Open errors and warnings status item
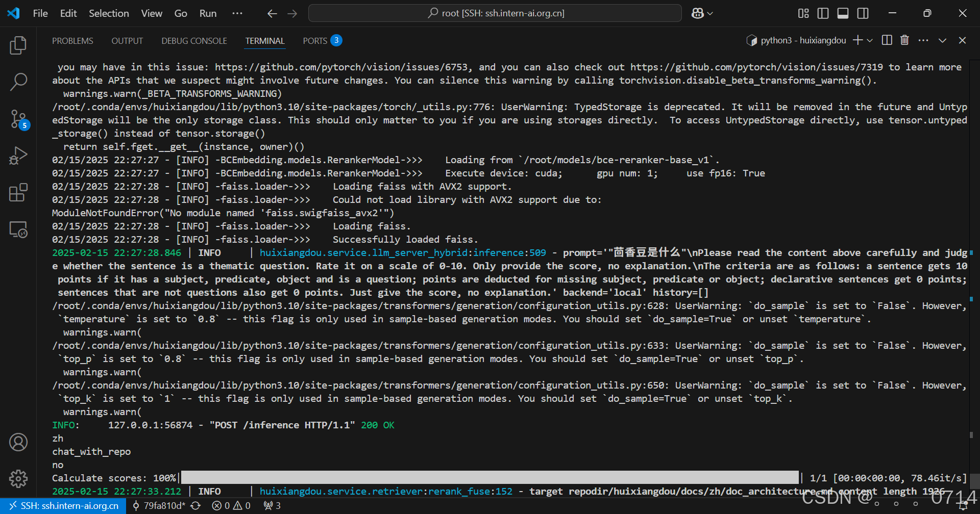This screenshot has height=514, width=980. pos(231,506)
